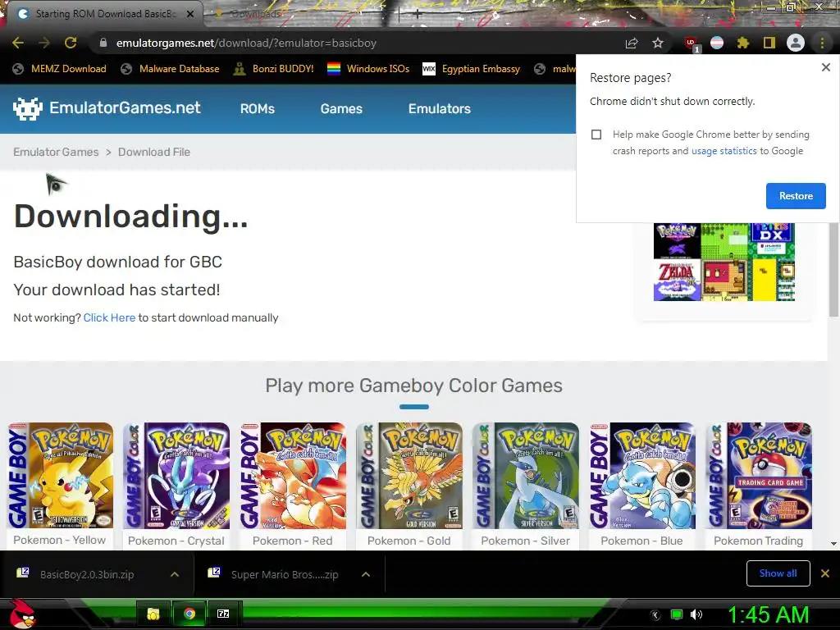Bookmark this page with the star icon
The image size is (840, 630).
tap(658, 43)
